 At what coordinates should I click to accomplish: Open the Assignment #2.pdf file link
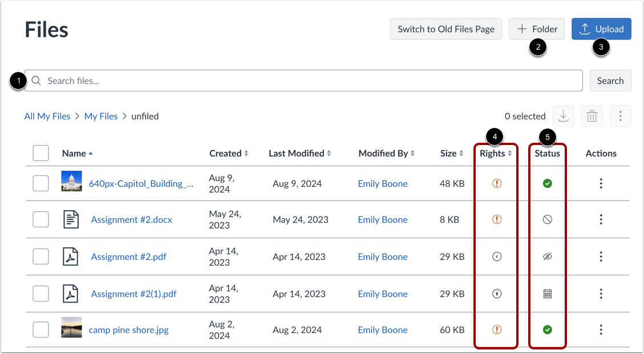(x=128, y=256)
